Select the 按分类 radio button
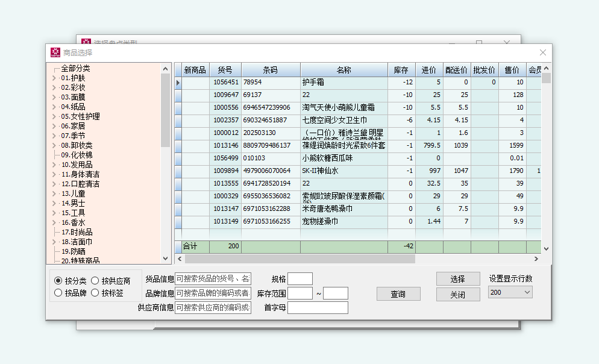 [58, 281]
